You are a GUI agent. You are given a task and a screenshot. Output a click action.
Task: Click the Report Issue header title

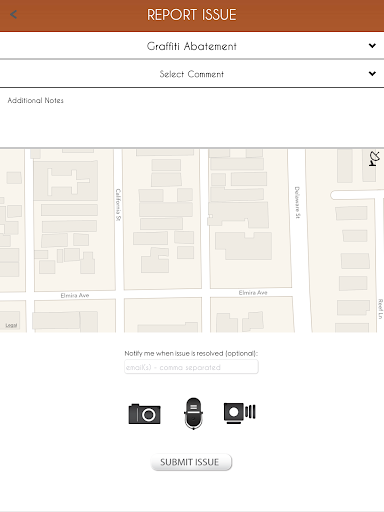pos(192,15)
